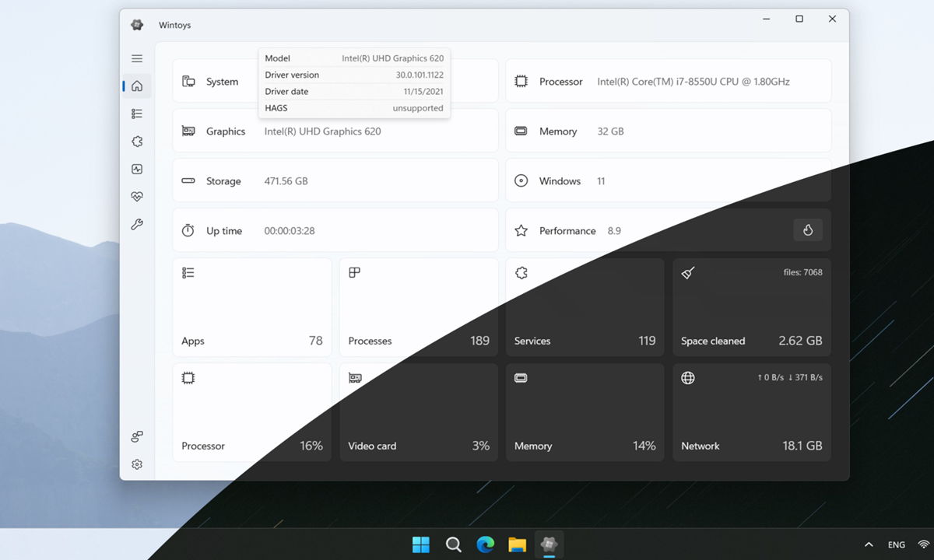Open the hamburger navigation menu
Image resolution: width=934 pixels, height=560 pixels.
click(137, 58)
